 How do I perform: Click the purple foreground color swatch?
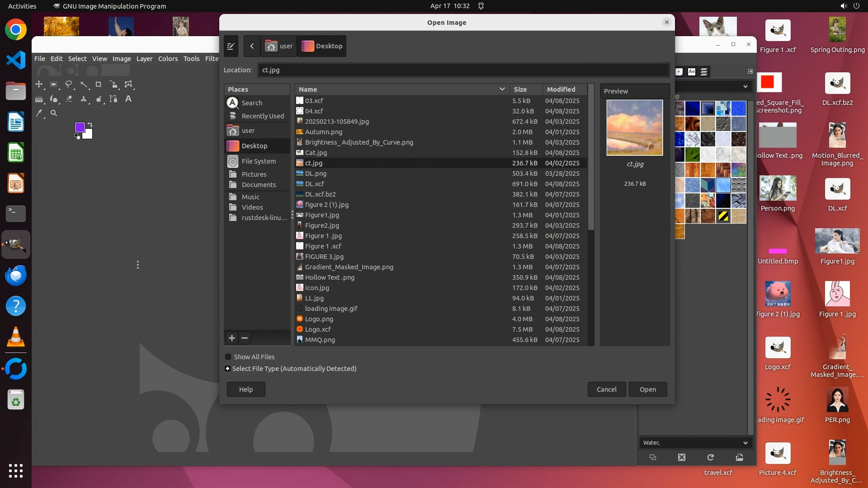[x=80, y=127]
